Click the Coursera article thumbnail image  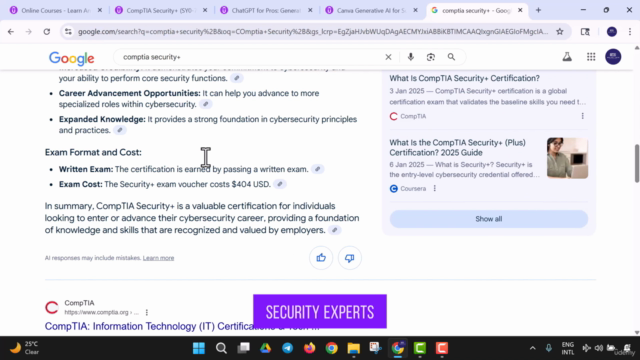tap(567, 158)
